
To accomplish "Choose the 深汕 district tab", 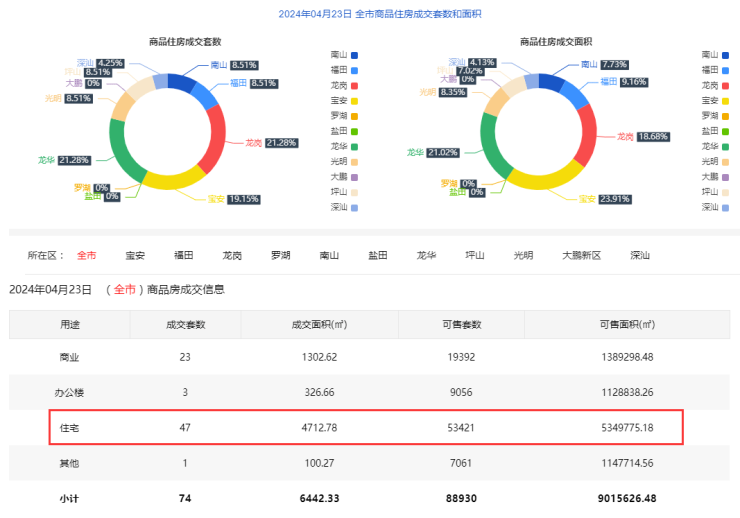I will click(x=640, y=255).
